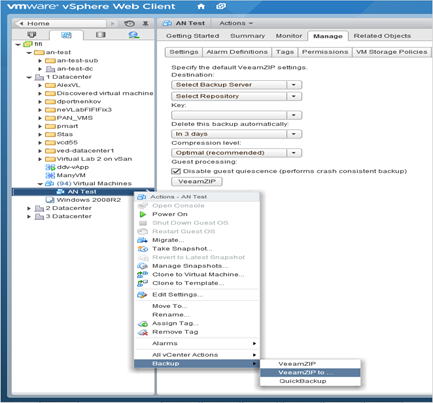Open the Alarms submenu
This screenshot has height=403, width=433.
pyautogui.click(x=197, y=343)
